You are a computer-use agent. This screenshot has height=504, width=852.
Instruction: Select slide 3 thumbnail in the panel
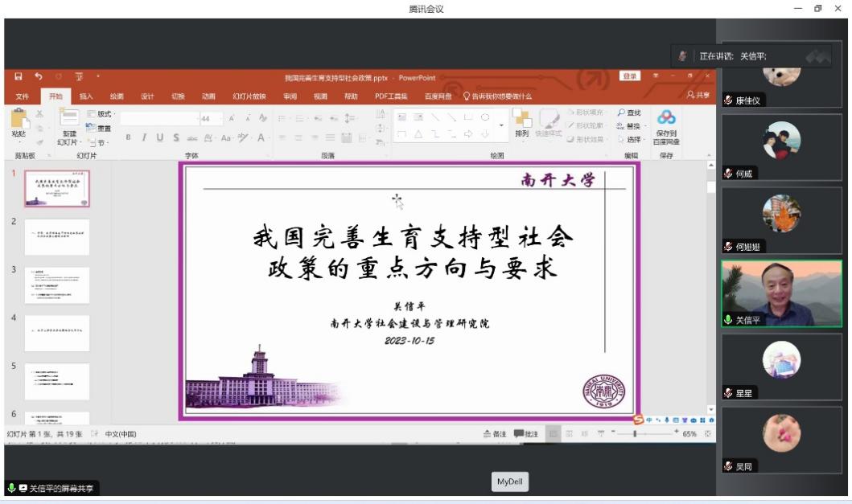point(57,285)
